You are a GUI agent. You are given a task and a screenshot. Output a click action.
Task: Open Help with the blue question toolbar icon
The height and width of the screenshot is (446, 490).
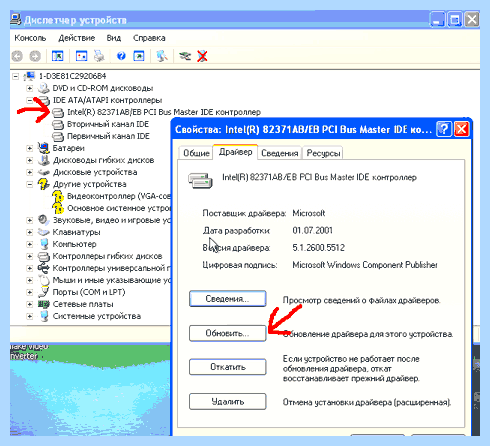point(121,56)
